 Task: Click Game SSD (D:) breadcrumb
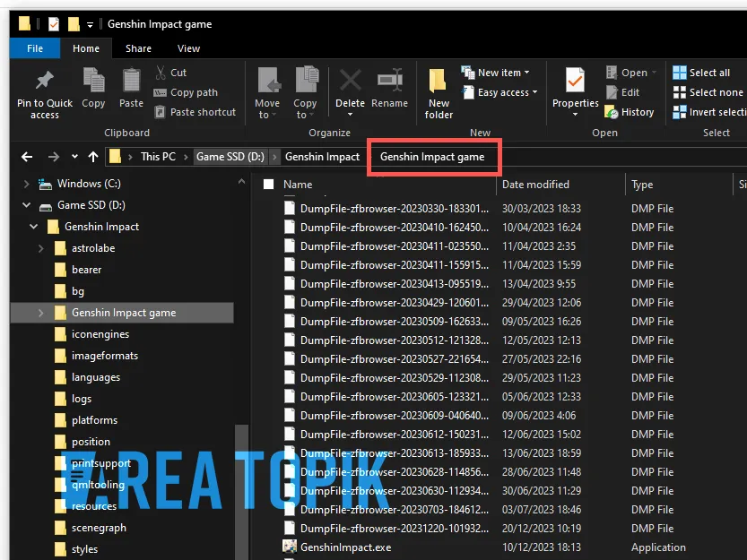coord(230,157)
